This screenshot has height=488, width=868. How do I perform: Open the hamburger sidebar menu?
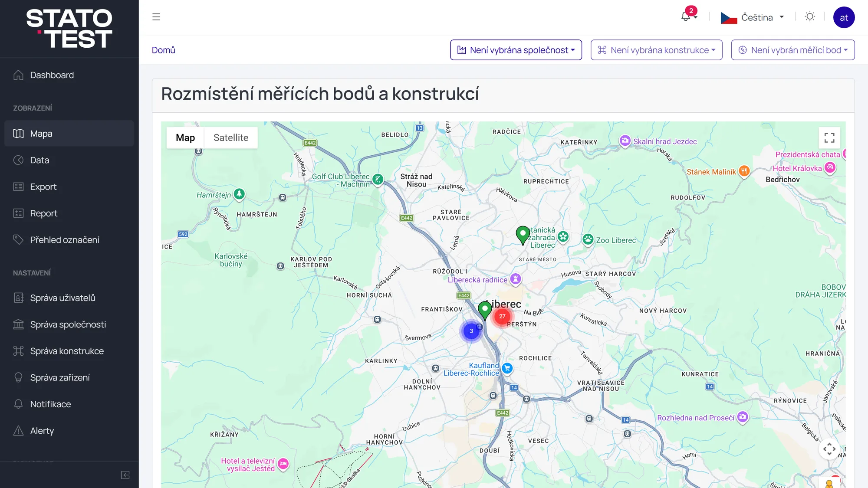pyautogui.click(x=156, y=17)
